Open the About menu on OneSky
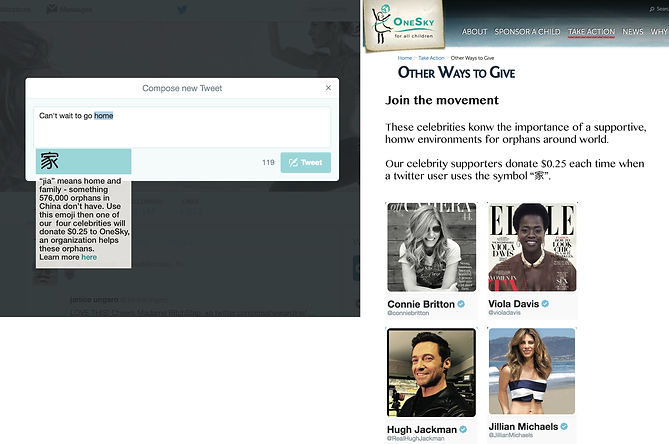 click(474, 32)
